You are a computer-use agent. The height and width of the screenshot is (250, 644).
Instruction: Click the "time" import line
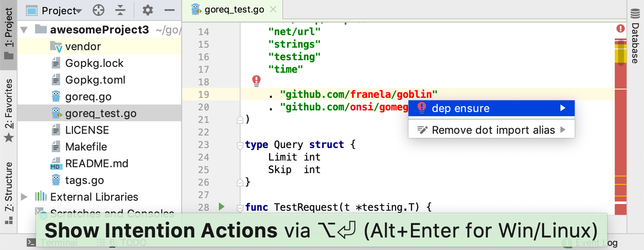pyautogui.click(x=286, y=69)
